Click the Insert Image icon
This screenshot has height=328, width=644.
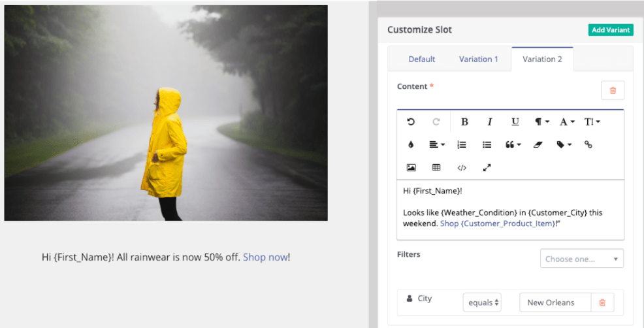pyautogui.click(x=411, y=168)
